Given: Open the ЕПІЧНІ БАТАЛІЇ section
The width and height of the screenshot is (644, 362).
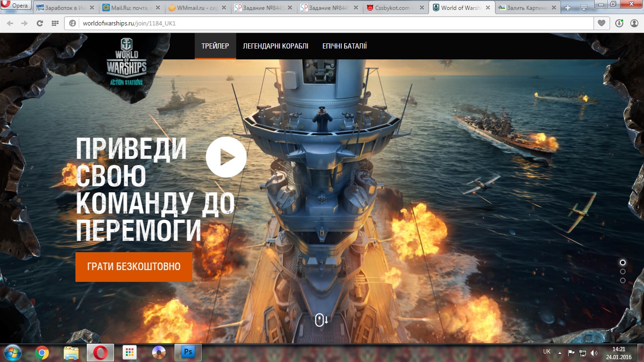Looking at the screenshot, I should [x=345, y=46].
